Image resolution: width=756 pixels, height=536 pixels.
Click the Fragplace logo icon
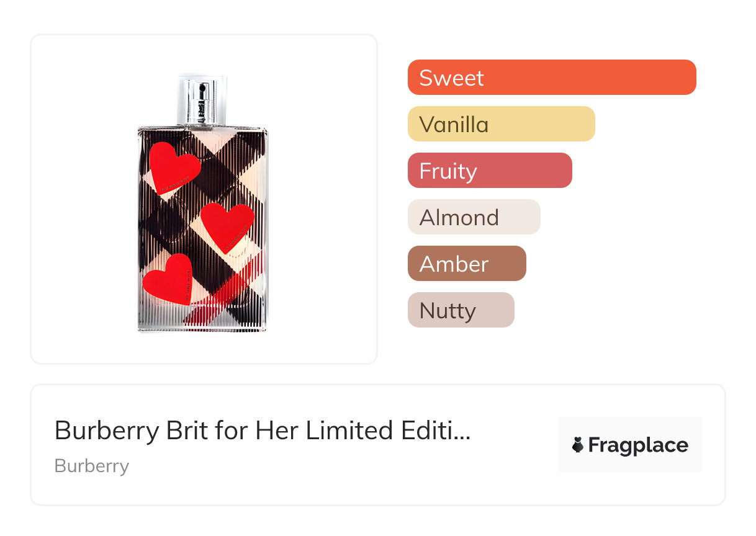click(578, 445)
